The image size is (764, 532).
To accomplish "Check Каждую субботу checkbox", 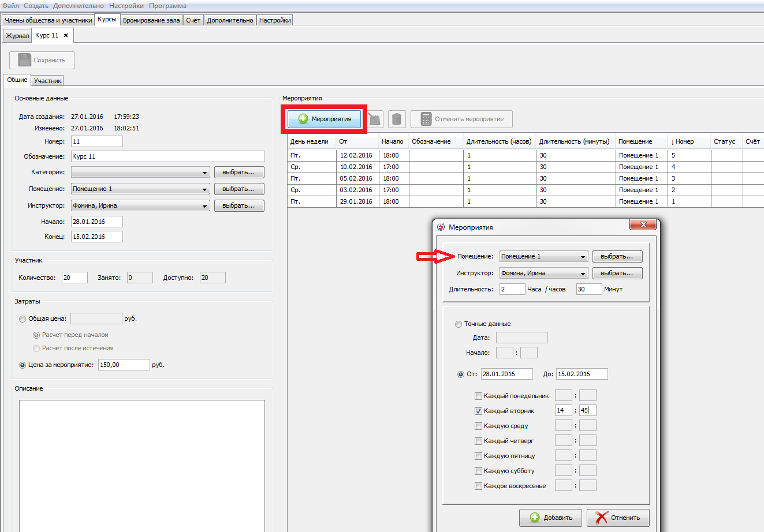I will pos(478,471).
